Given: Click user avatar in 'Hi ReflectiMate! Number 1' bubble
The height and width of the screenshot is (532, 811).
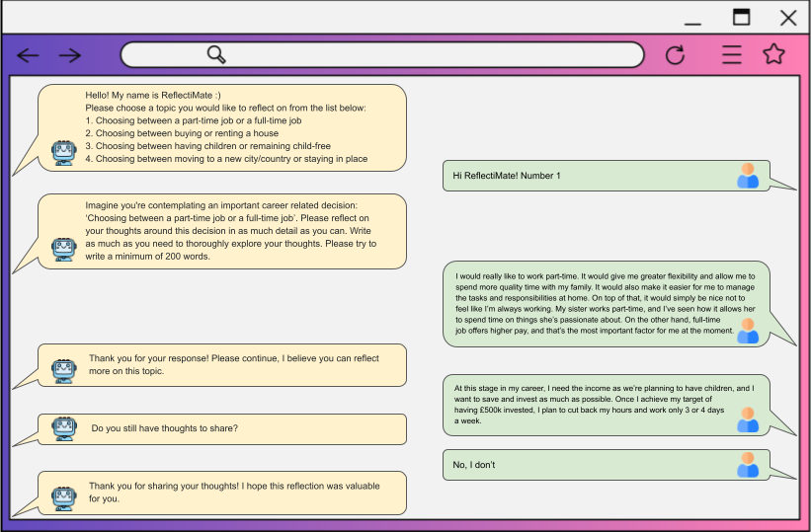Looking at the screenshot, I should [748, 176].
